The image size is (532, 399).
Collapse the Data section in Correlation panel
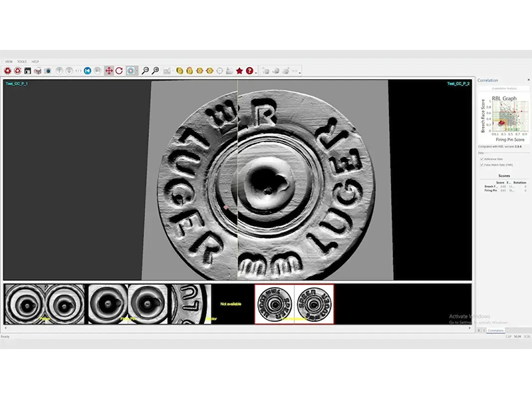pyautogui.click(x=480, y=153)
